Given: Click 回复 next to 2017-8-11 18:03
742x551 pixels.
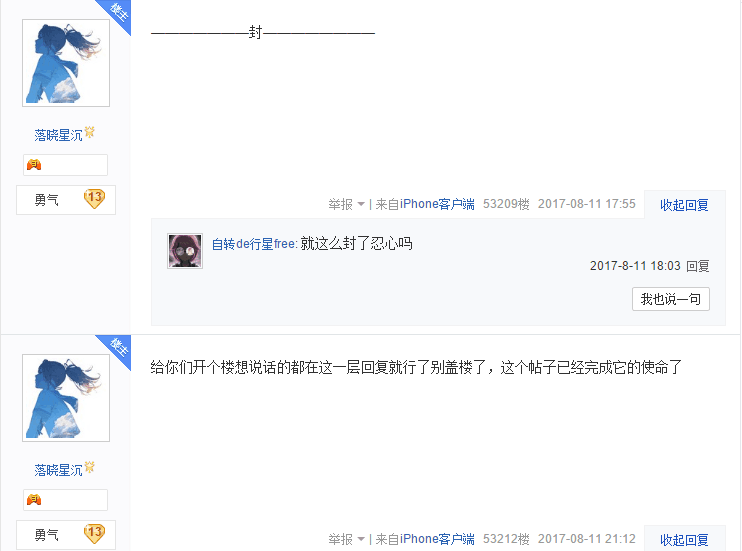Looking at the screenshot, I should coord(698,266).
